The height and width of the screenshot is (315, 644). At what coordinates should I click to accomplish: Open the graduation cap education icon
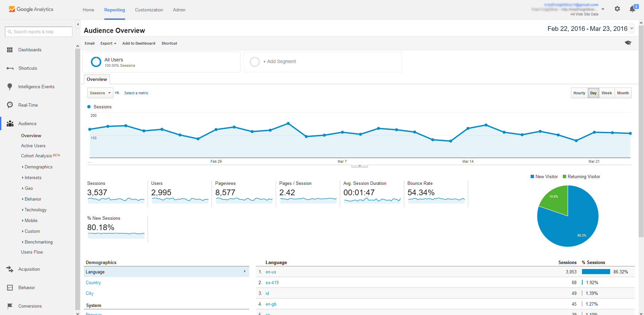click(x=628, y=43)
